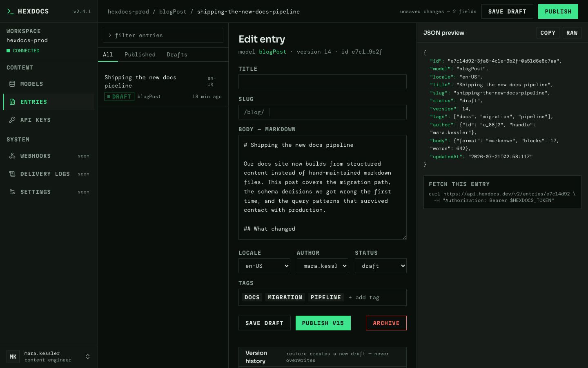Click the MK user avatar
Viewport: 588px width, 368px height.
point(13,357)
